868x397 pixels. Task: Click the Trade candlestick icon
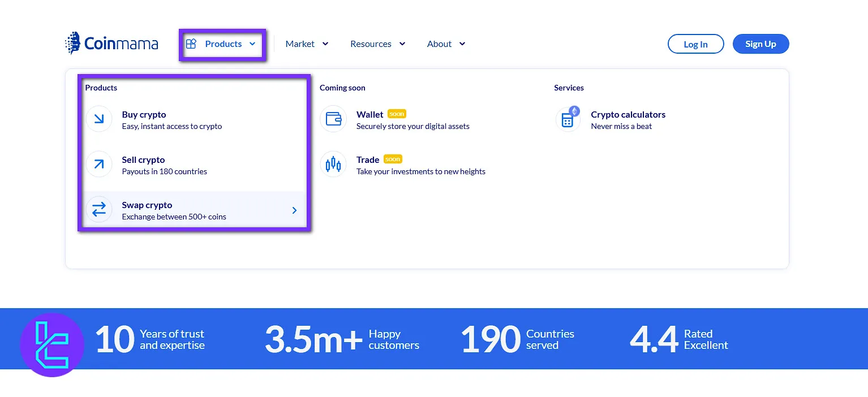pyautogui.click(x=333, y=164)
